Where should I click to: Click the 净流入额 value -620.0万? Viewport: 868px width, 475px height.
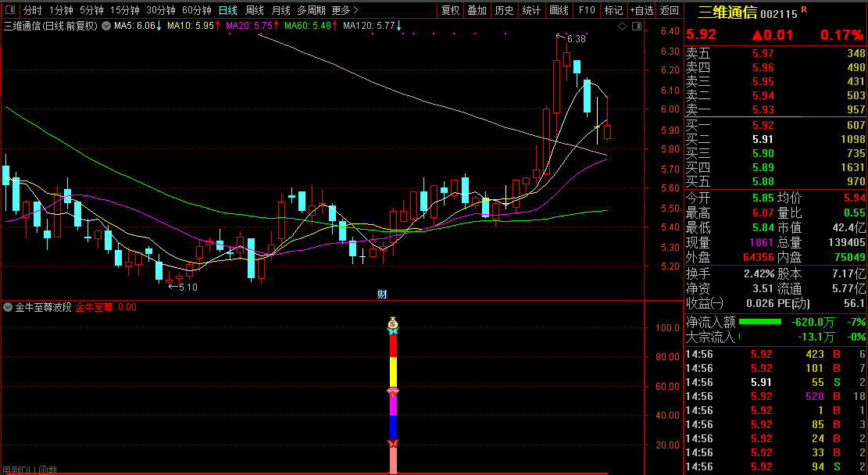click(x=813, y=322)
